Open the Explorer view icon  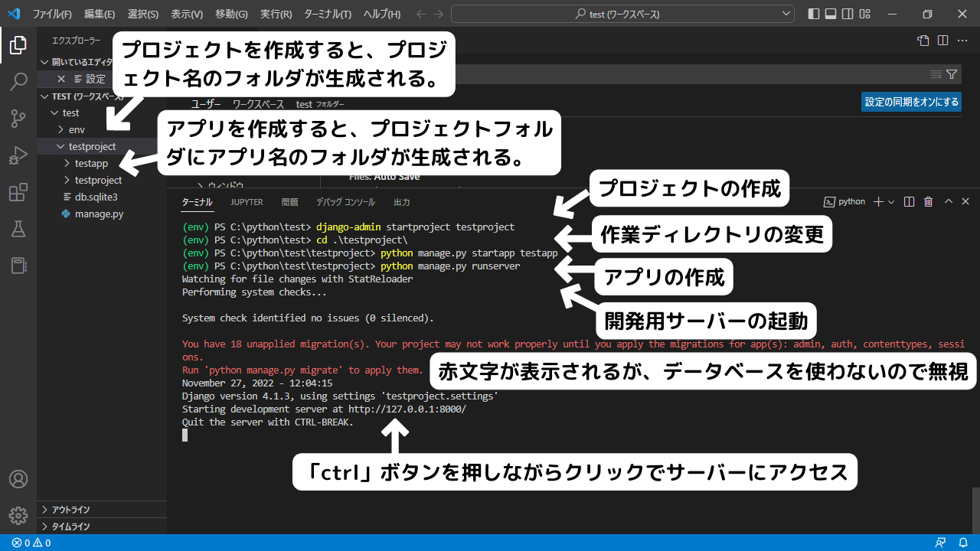pyautogui.click(x=17, y=45)
